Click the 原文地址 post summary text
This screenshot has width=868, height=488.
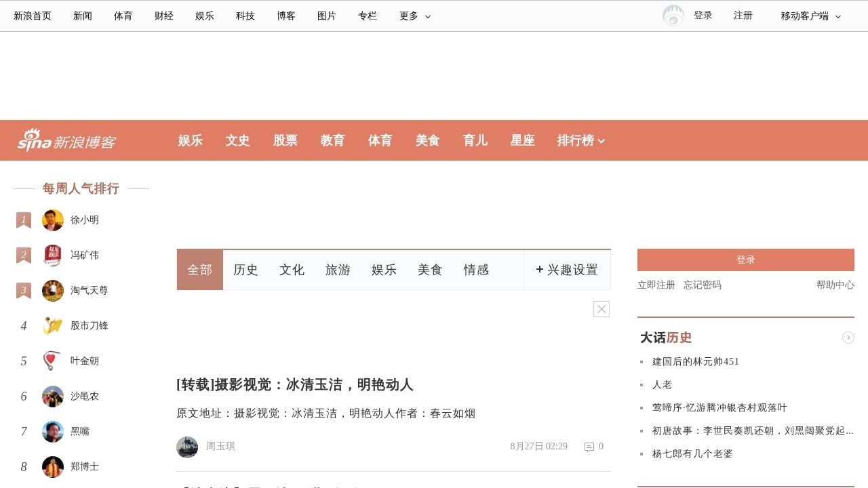point(326,413)
